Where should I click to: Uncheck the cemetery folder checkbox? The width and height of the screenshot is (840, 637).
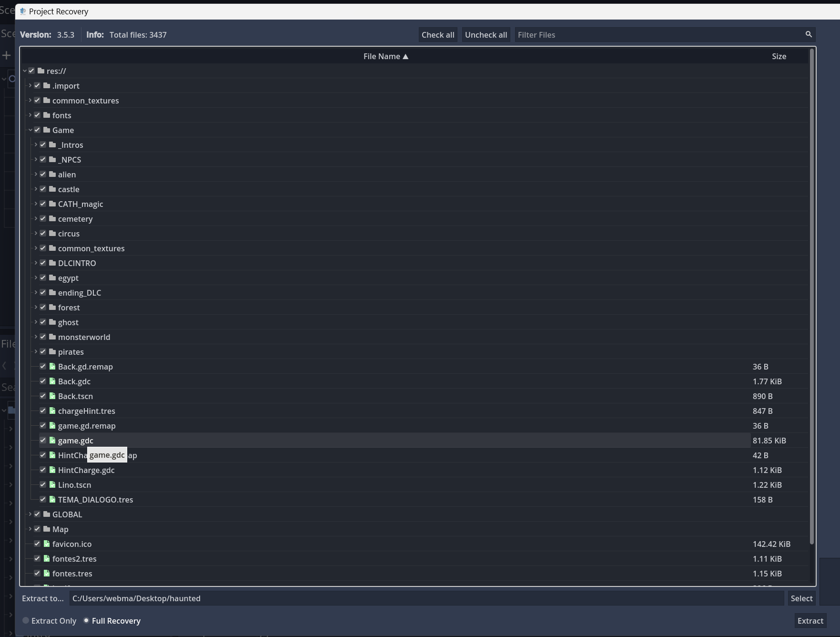click(x=43, y=219)
